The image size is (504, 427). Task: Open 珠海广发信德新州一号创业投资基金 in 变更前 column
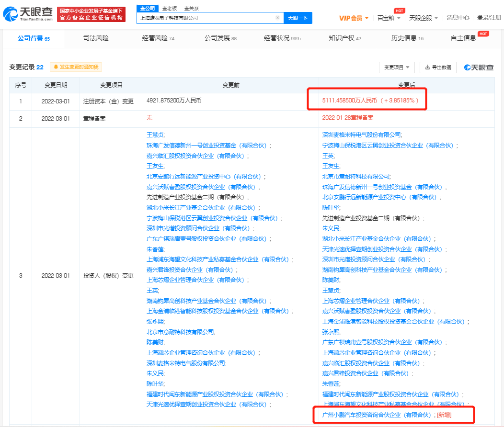tap(206, 146)
